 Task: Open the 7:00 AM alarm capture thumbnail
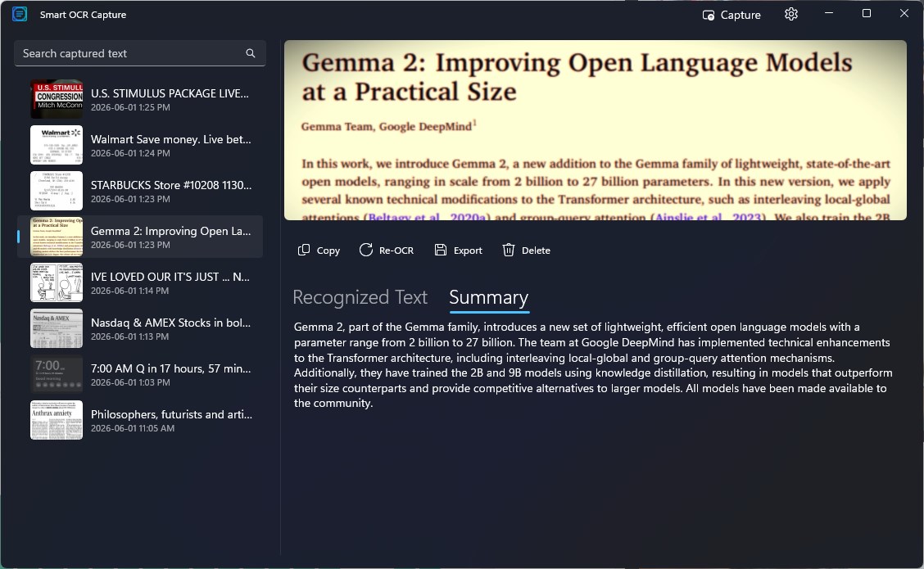[x=57, y=375]
